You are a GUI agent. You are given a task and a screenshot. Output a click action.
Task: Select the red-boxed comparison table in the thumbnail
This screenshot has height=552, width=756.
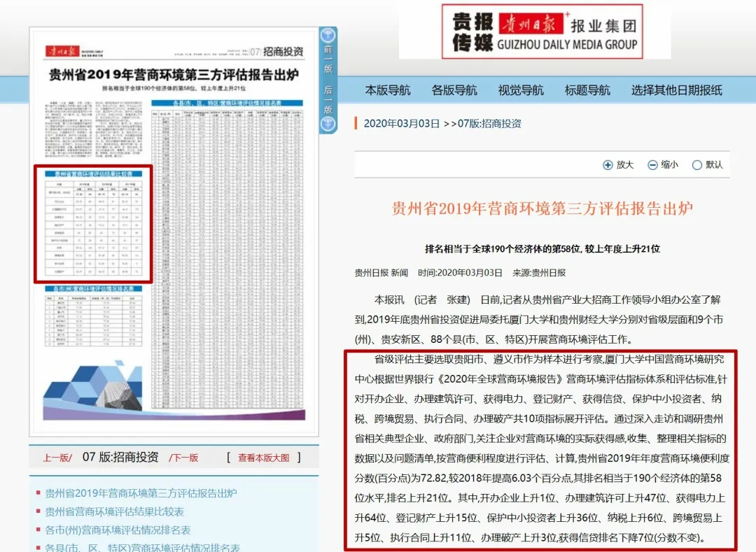93,224
